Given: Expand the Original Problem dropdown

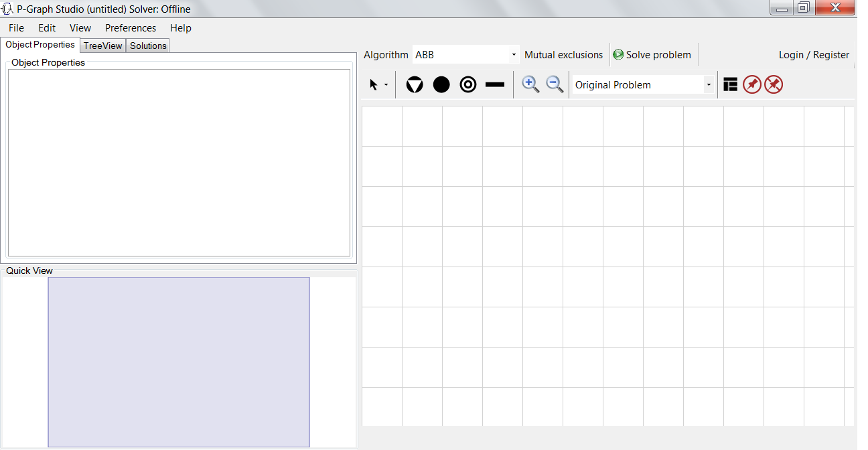Looking at the screenshot, I should click(708, 84).
